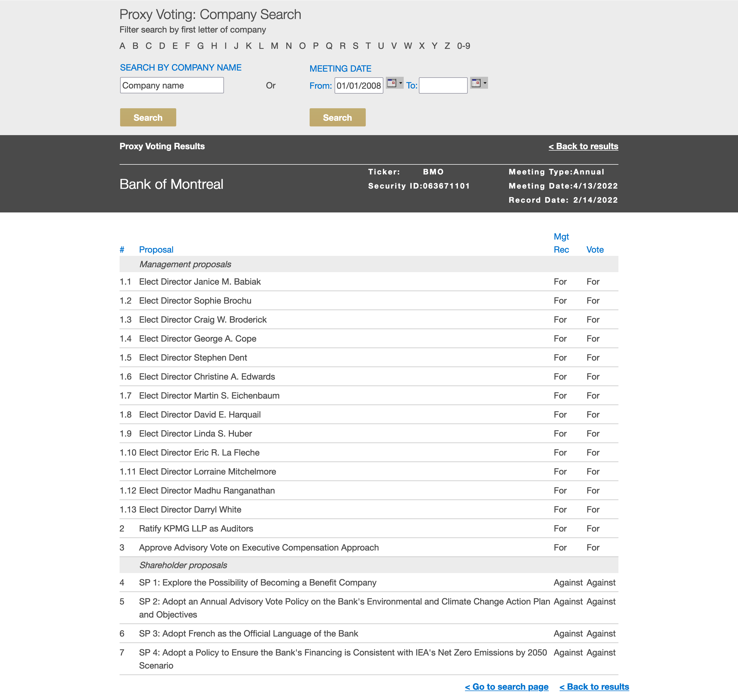Filter companies by letter Z
The image size is (738, 700).
click(x=447, y=46)
